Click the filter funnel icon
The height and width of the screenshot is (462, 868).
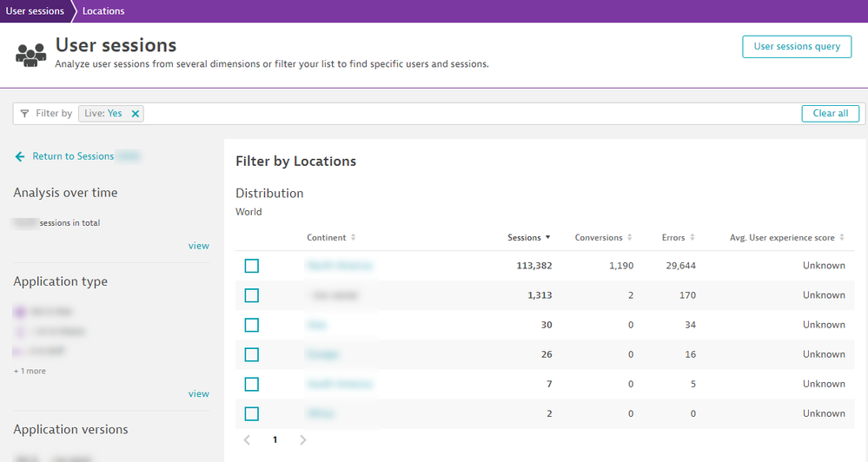click(x=24, y=114)
